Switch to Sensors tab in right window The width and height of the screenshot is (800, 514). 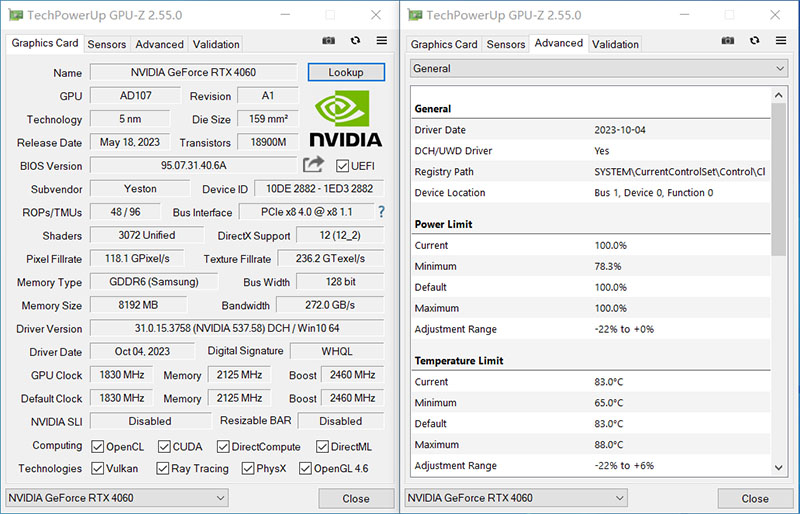pyautogui.click(x=506, y=44)
